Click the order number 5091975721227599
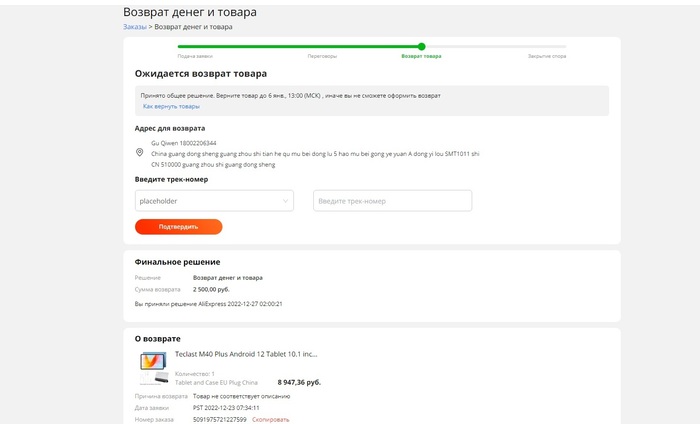The height and width of the screenshot is (424, 700). tap(220, 420)
